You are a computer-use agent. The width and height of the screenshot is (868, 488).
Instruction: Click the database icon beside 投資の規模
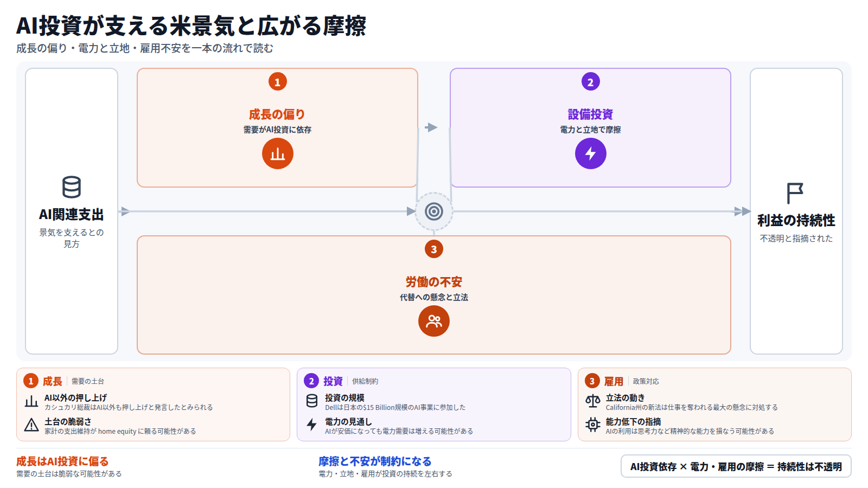tap(312, 401)
